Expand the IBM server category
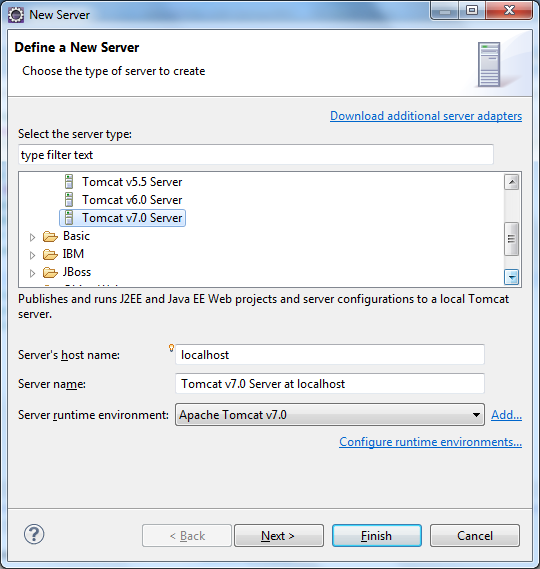540x569 pixels. [32, 255]
